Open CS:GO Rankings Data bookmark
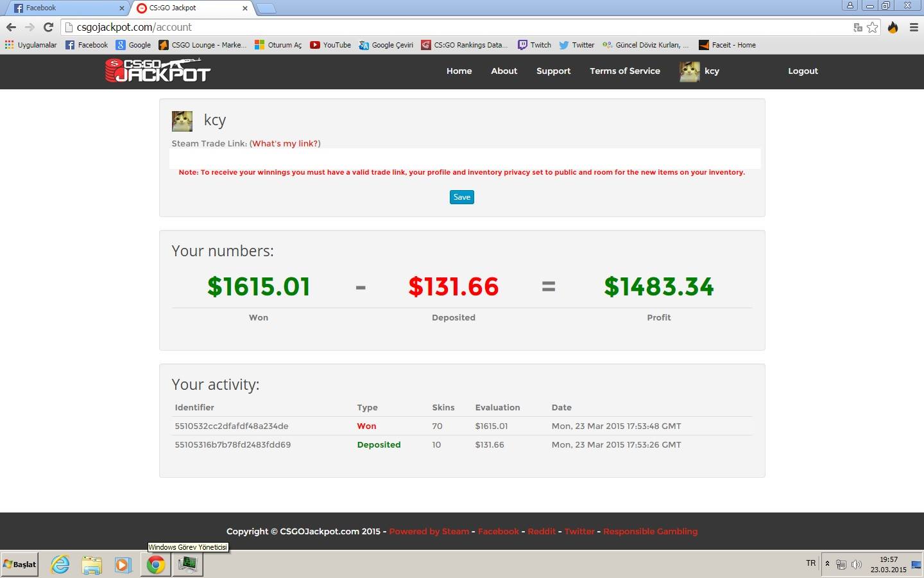The width and height of the screenshot is (924, 578). pyautogui.click(x=465, y=45)
